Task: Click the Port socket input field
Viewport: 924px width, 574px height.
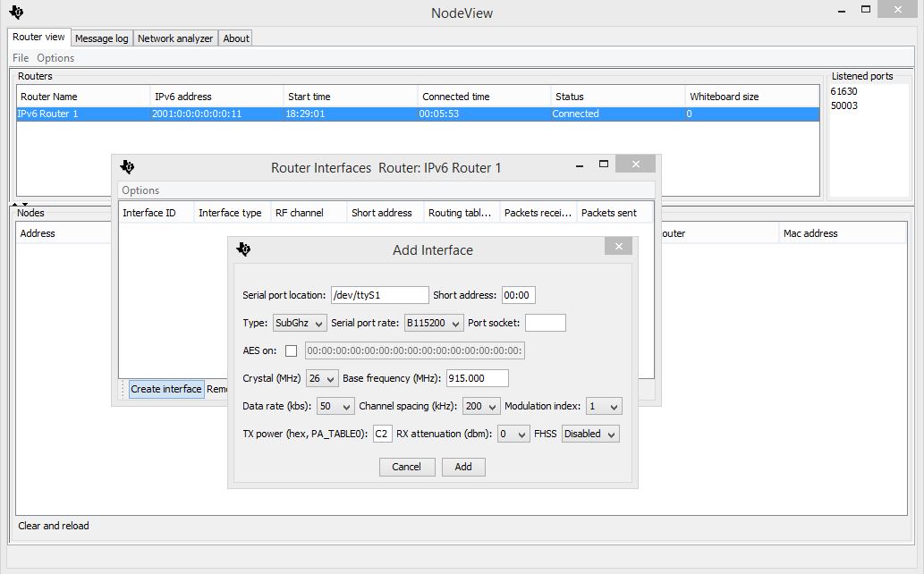Action: [x=546, y=323]
